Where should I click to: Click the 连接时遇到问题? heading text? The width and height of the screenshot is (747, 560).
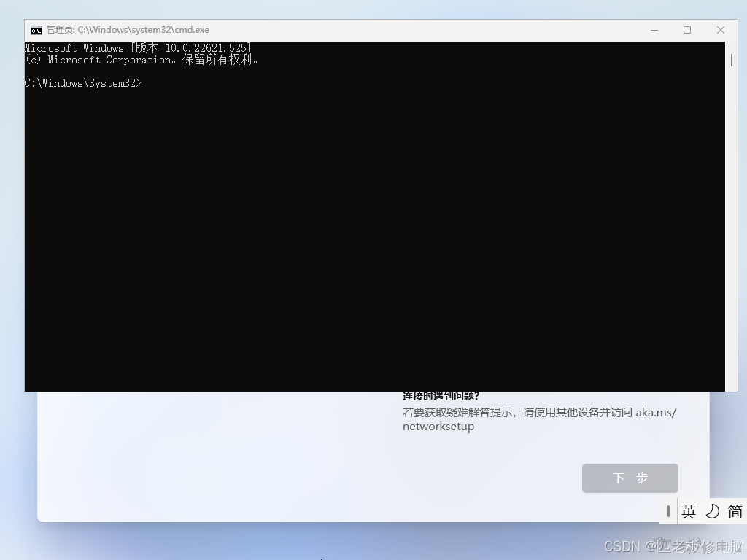coord(441,396)
